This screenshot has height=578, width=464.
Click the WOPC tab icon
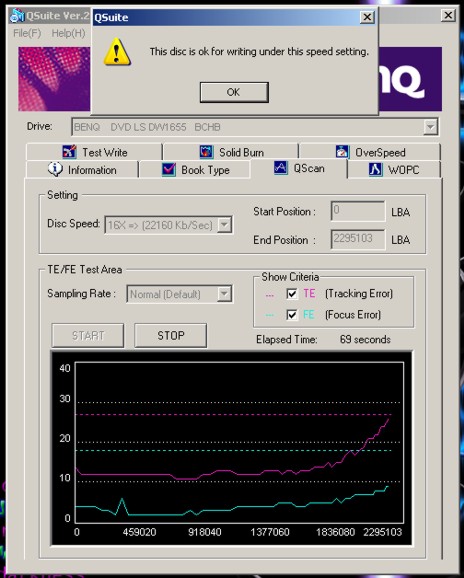tap(376, 169)
